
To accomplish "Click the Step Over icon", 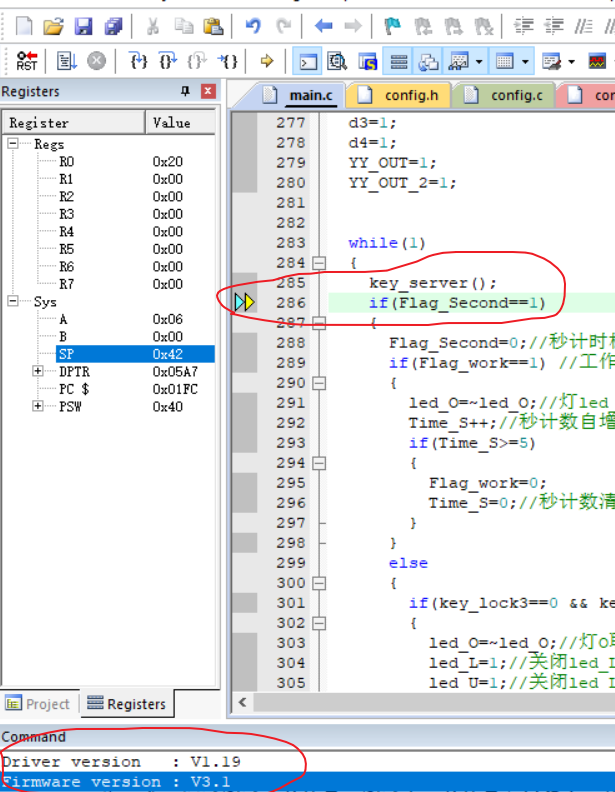I will [168, 61].
